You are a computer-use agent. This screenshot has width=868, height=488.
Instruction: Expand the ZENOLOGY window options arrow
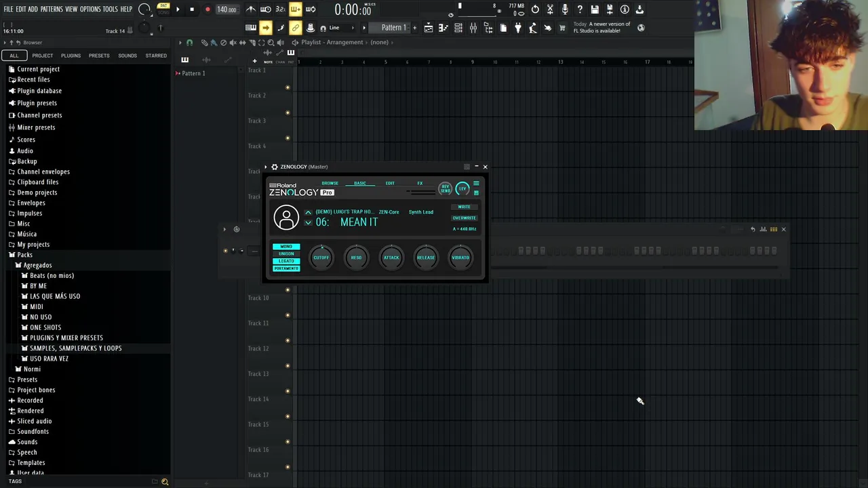click(x=266, y=167)
